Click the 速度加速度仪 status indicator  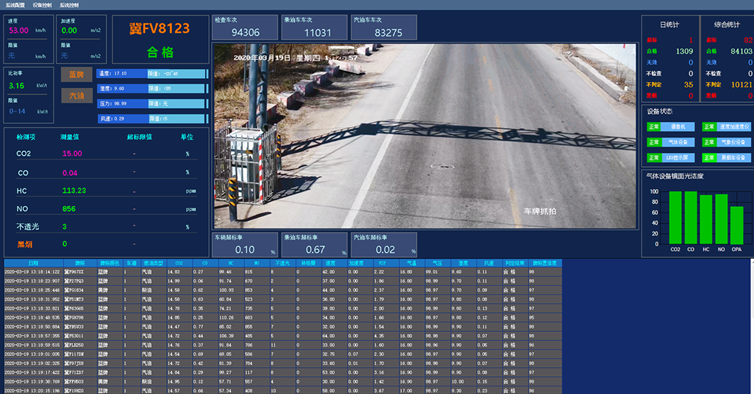pyautogui.click(x=726, y=127)
